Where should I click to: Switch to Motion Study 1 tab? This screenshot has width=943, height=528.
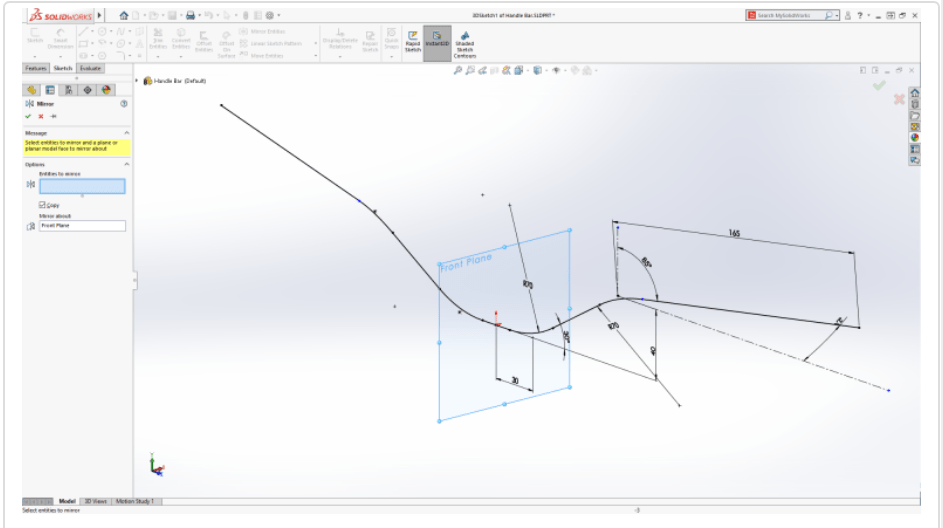pyautogui.click(x=135, y=501)
